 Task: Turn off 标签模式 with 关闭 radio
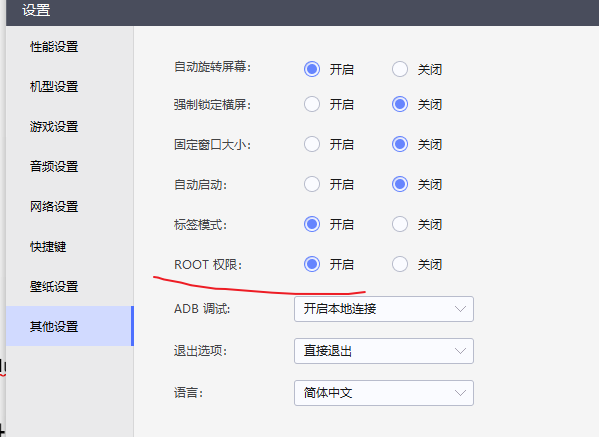(400, 224)
